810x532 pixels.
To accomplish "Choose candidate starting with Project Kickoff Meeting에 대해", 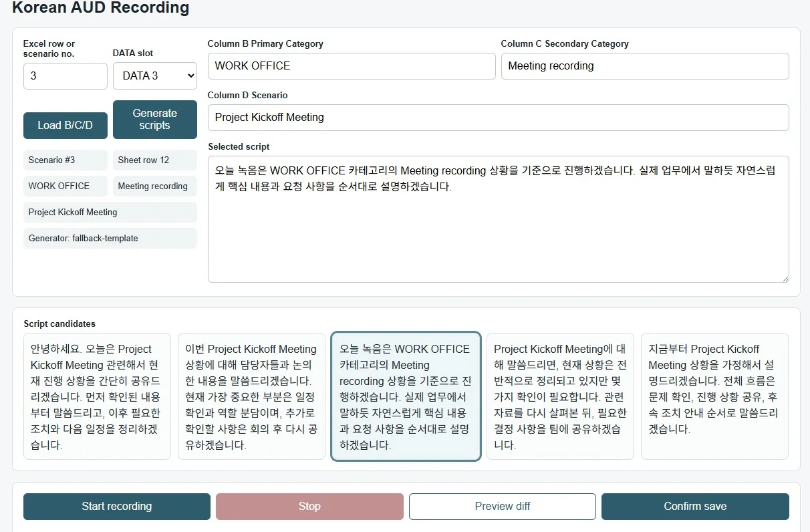I will [560, 396].
